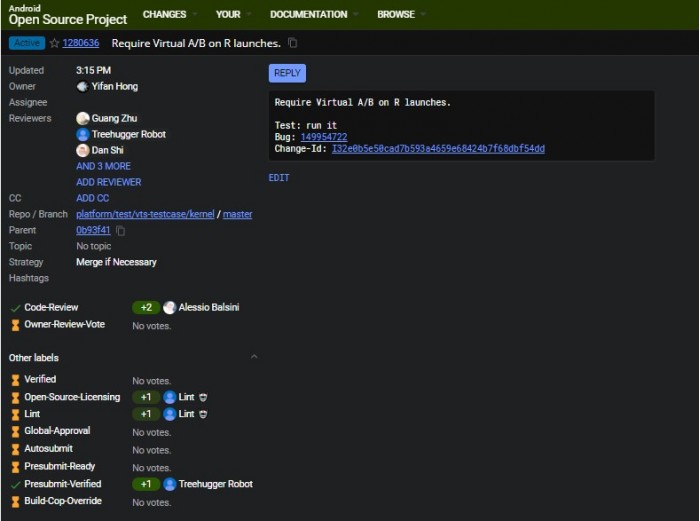700x521 pixels.
Task: Copy parent commit hash 0b93f41
Action: (x=121, y=230)
